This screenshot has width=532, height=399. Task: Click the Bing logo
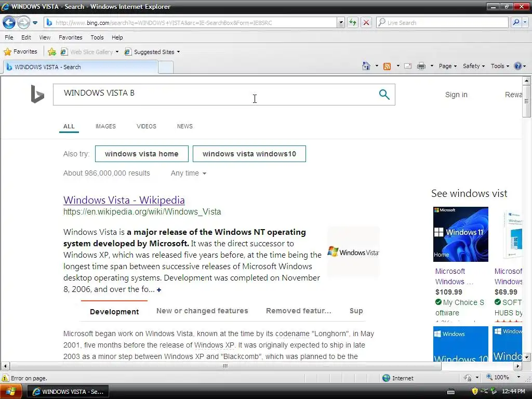(x=37, y=94)
